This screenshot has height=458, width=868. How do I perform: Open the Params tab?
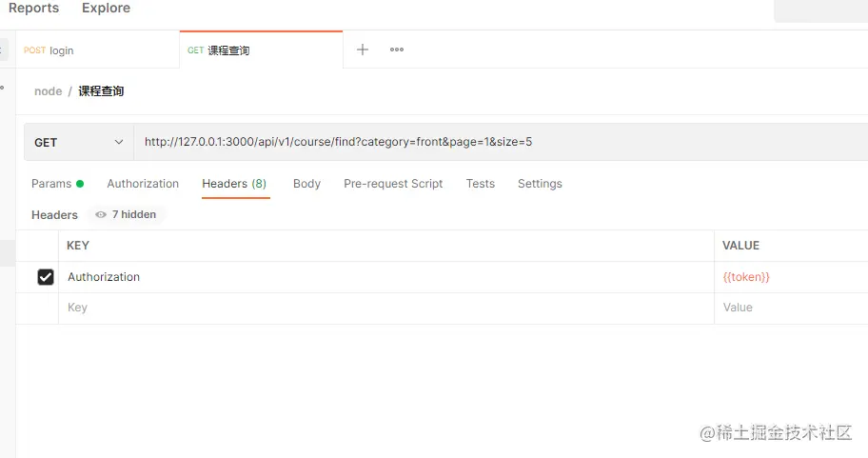[x=57, y=184]
